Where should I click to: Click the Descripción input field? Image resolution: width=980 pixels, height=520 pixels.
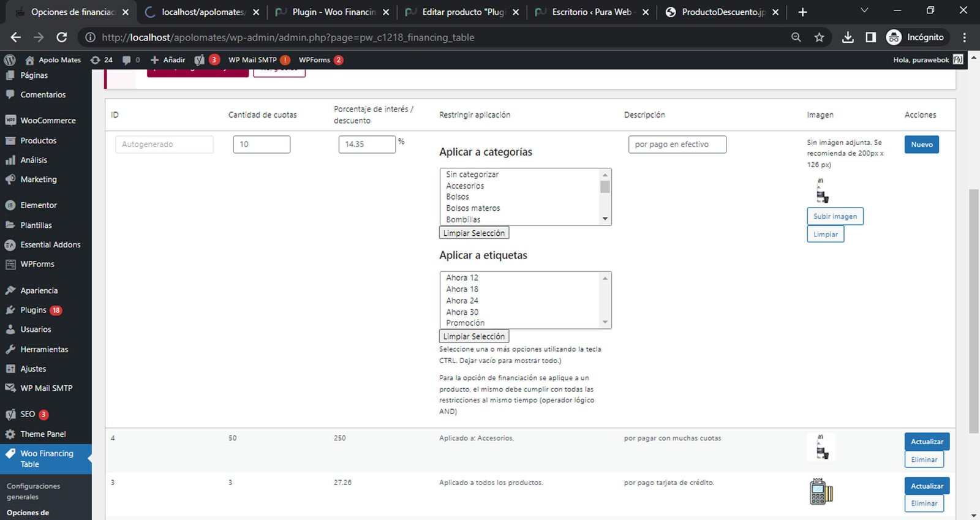[x=677, y=145]
